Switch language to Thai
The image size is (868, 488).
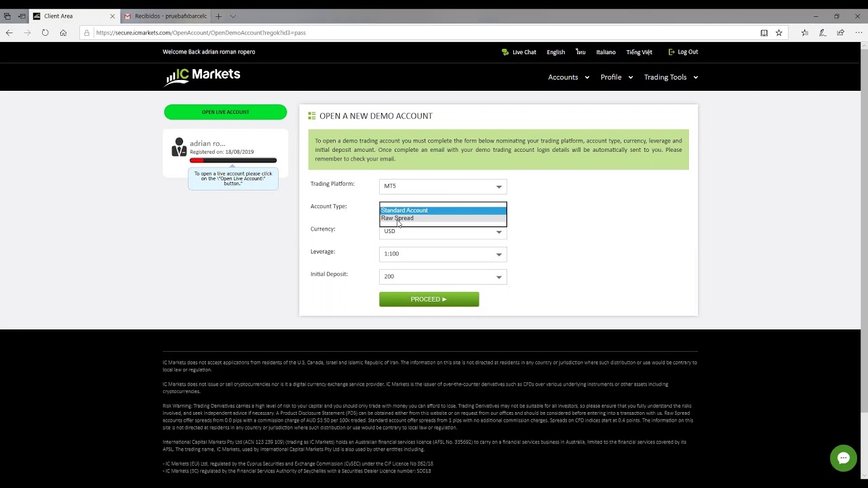580,52
